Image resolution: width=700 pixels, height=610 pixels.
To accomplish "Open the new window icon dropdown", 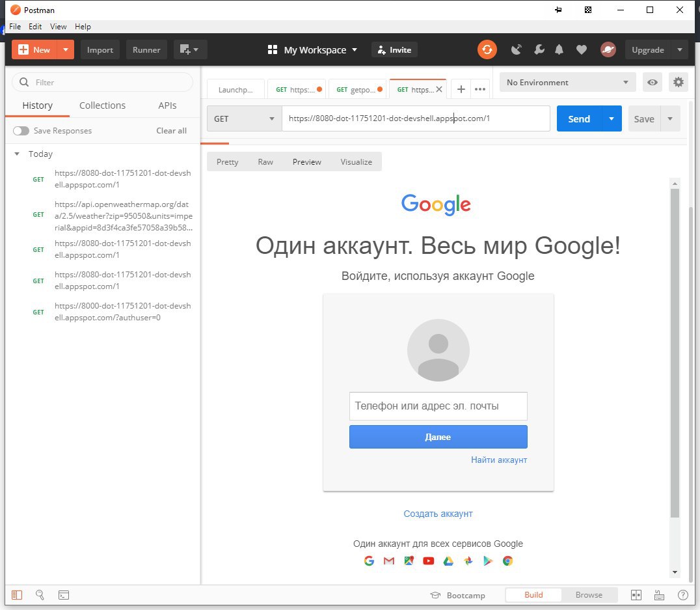I will (189, 49).
